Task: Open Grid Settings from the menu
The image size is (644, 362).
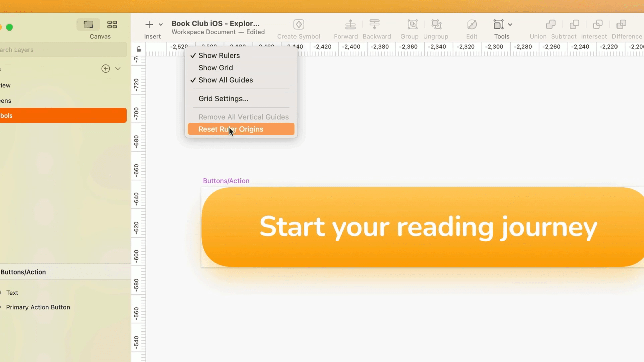Action: coord(223,98)
